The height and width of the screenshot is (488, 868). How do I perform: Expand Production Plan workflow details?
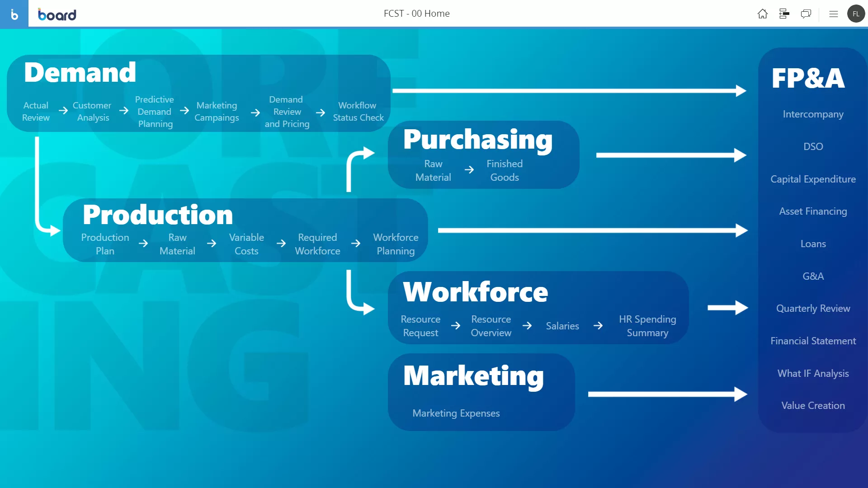coord(105,244)
